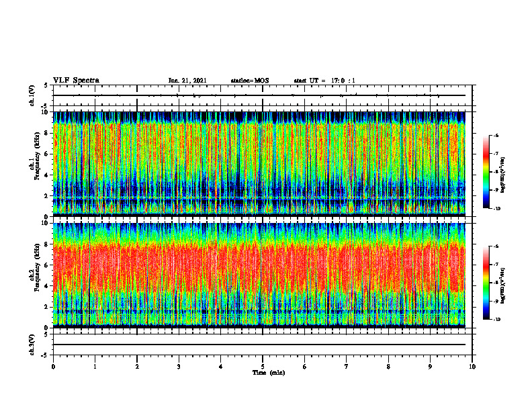532x411 pixels.
Task: Click the ch.1 voltage waveform trace
Action: tap(259, 95)
